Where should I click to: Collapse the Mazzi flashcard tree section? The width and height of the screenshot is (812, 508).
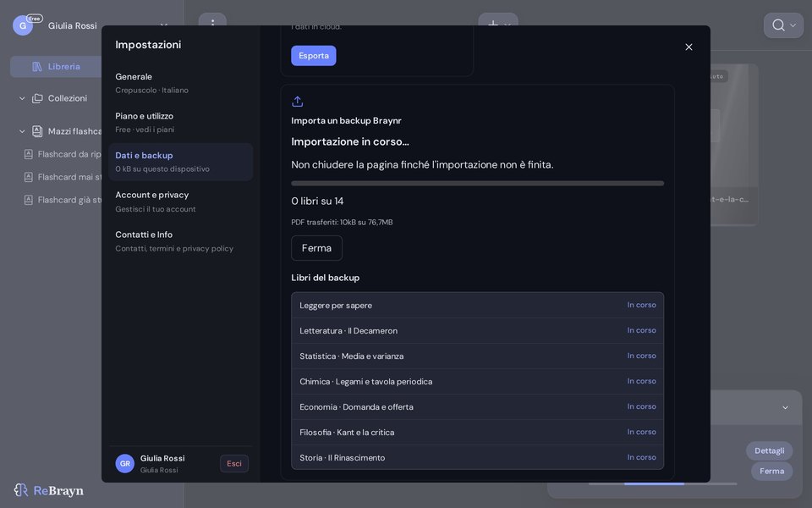(22, 131)
